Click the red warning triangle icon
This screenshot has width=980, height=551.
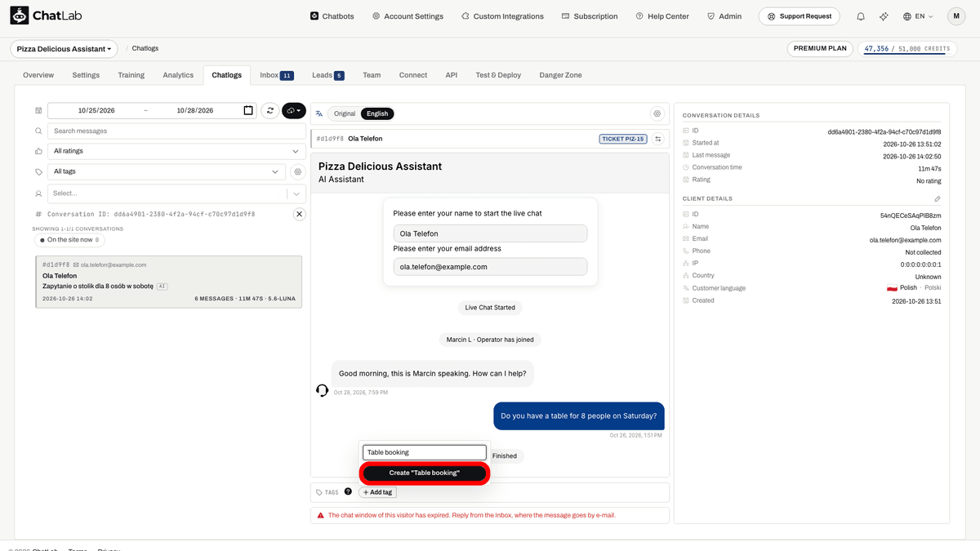pyautogui.click(x=321, y=515)
